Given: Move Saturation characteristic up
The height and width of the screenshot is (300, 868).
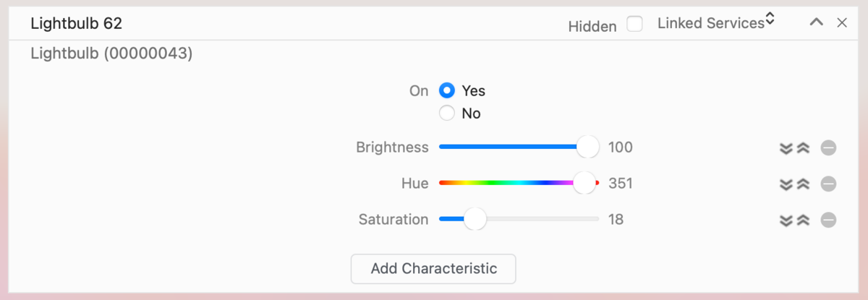Looking at the screenshot, I should (x=803, y=220).
